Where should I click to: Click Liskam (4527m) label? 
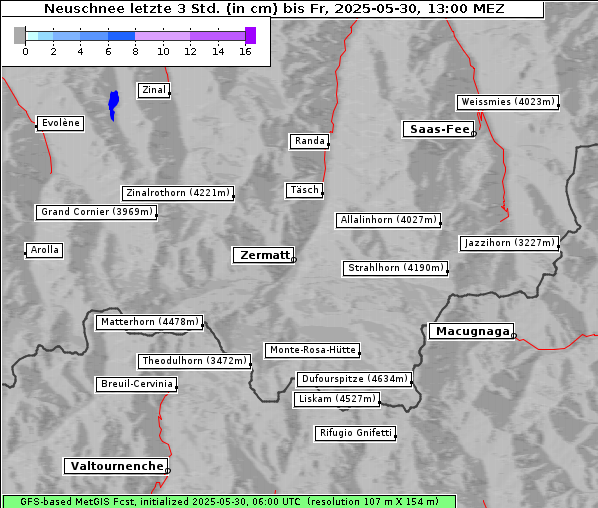tap(337, 399)
